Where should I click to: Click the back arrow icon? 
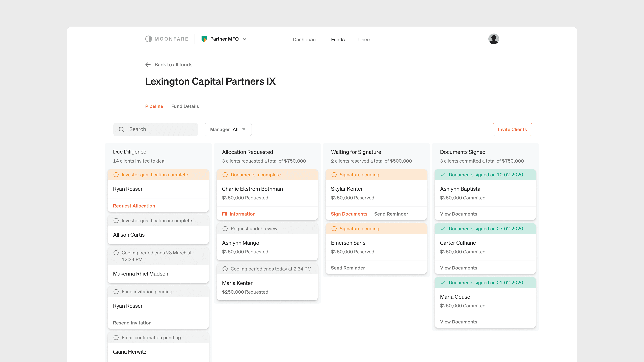click(x=148, y=65)
